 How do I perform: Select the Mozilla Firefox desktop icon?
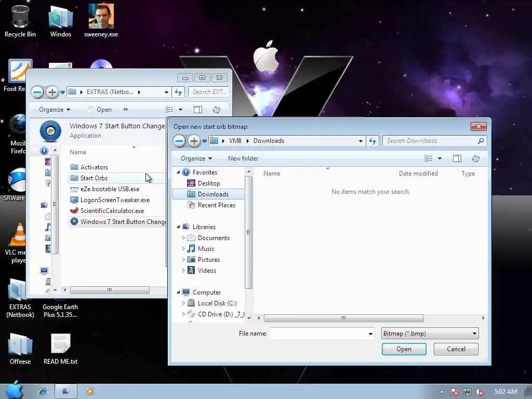[18, 134]
